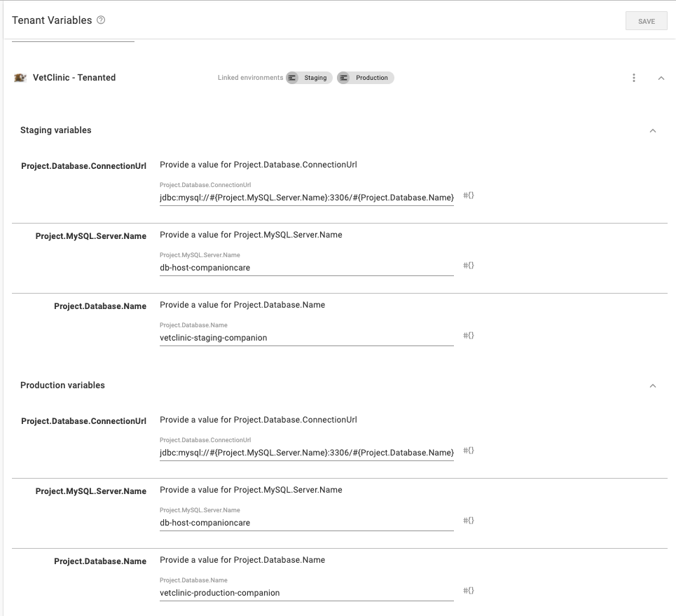Insert variable binding for Staging ConnectionUrl
676x616 pixels.
[x=469, y=196]
